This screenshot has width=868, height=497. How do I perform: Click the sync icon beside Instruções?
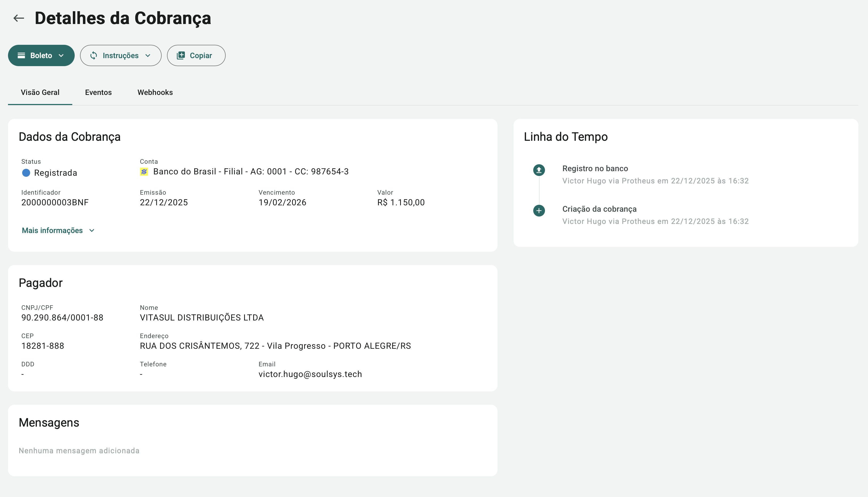[94, 56]
